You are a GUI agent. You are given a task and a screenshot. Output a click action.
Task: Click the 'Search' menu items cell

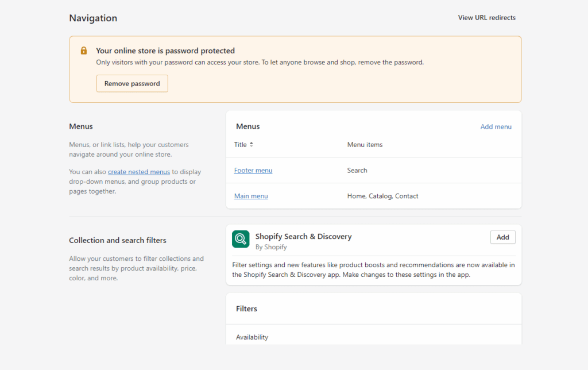[357, 171]
